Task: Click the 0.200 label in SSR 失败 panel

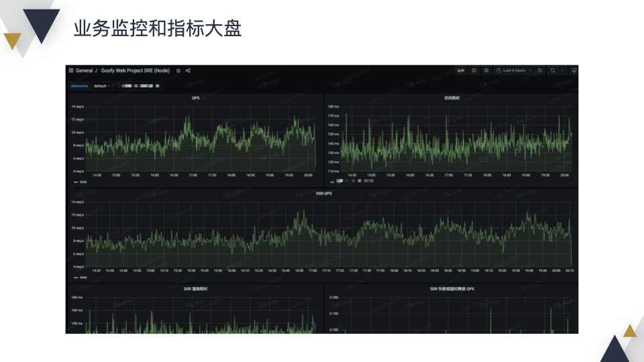Action: coord(334,298)
